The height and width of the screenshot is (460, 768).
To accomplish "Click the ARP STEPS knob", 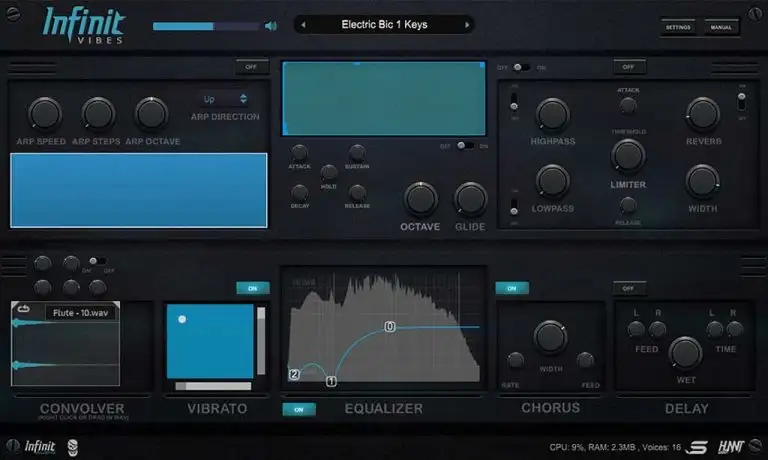I will pyautogui.click(x=97, y=114).
